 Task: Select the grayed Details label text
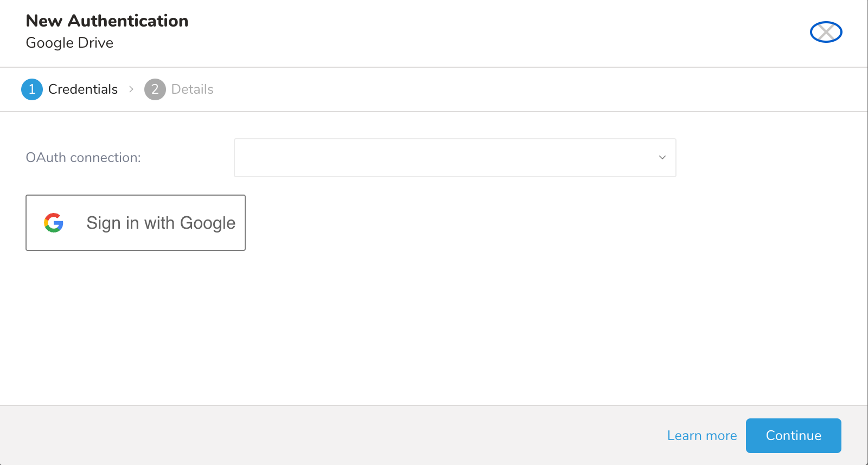click(x=192, y=89)
